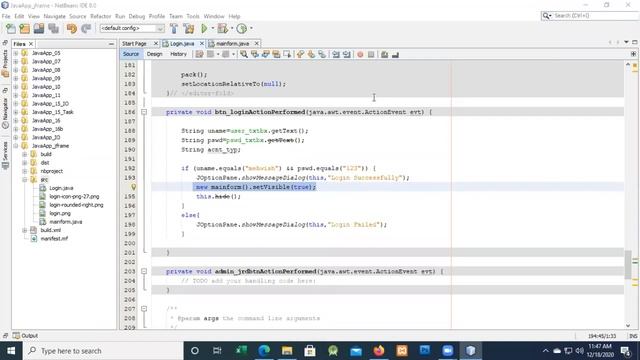This screenshot has width=640, height=360.
Task: Select Login.java in the Files tree
Action: pyautogui.click(x=61, y=188)
